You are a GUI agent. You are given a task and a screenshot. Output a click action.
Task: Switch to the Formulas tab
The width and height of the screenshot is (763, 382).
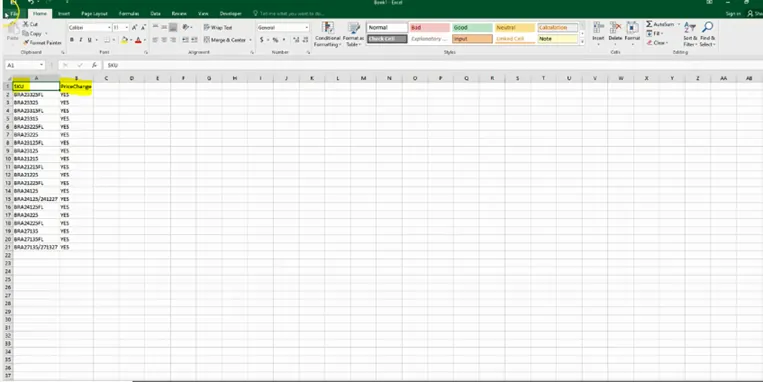[x=129, y=14]
